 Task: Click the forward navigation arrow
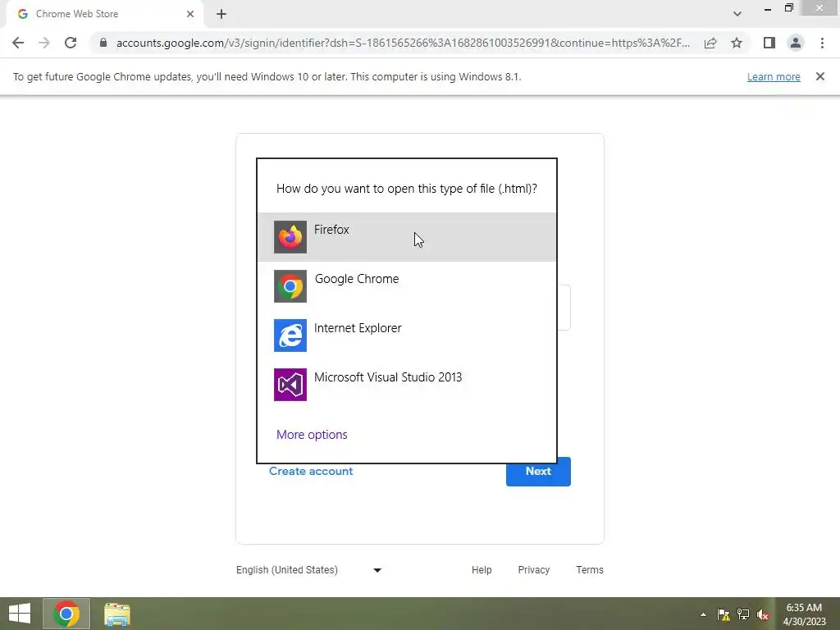44,43
